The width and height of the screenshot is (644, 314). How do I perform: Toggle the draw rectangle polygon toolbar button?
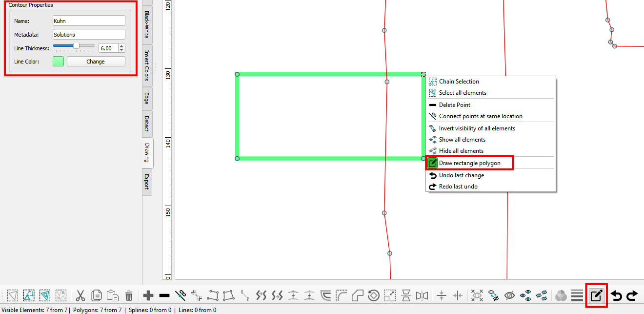click(596, 295)
